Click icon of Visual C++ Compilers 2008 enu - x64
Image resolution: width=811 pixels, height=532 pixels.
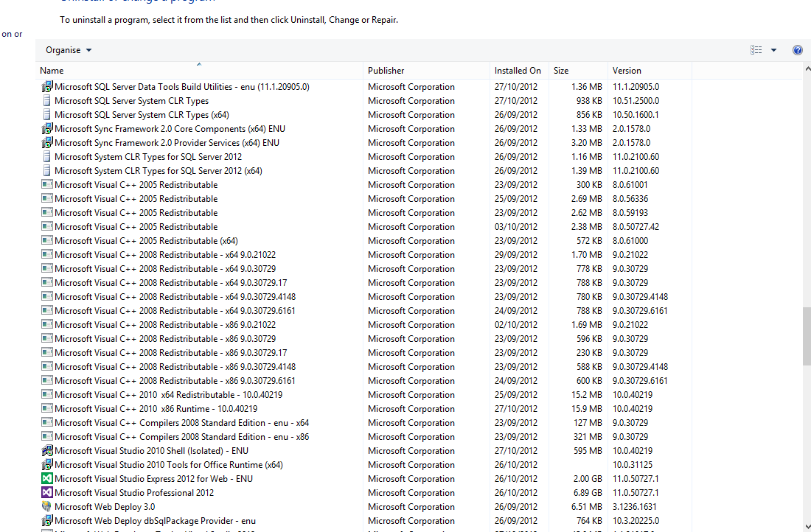(x=47, y=422)
